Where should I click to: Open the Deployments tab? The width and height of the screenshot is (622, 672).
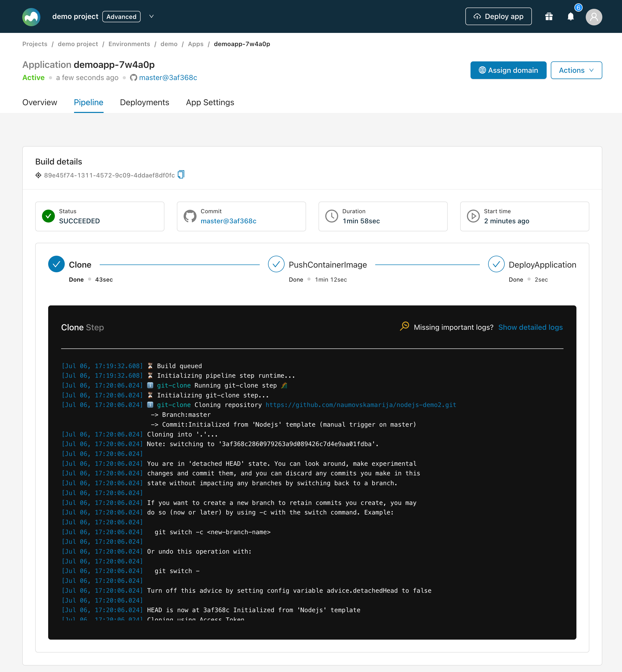(x=144, y=102)
